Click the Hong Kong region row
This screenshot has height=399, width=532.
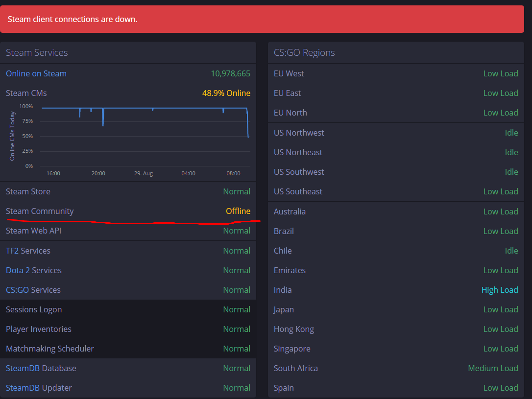point(396,329)
